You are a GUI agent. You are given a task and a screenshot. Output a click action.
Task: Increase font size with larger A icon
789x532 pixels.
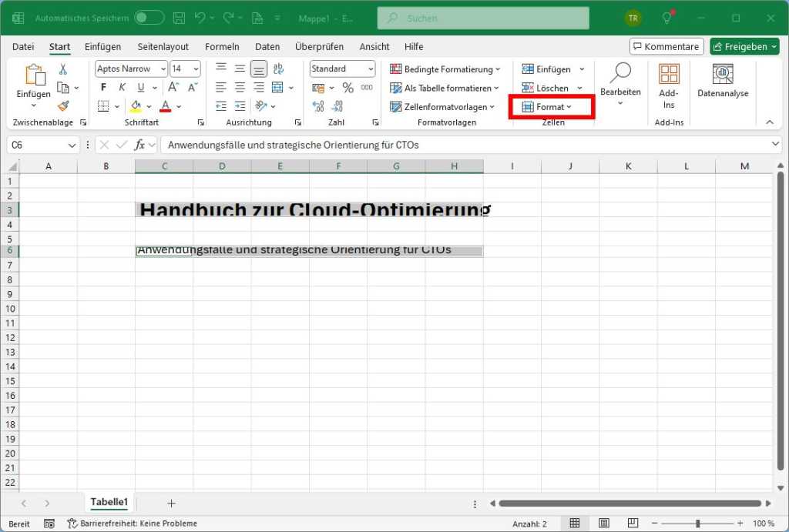173,88
